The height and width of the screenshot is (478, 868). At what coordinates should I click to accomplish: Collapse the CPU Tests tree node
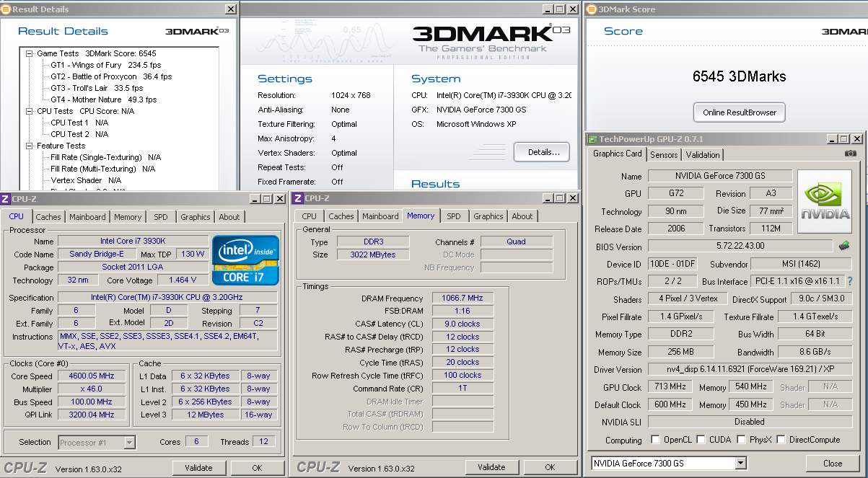pos(30,111)
